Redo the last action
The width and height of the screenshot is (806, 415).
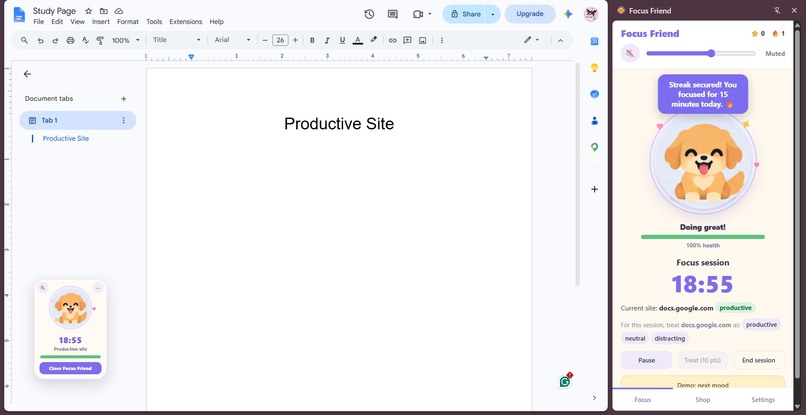(x=55, y=40)
